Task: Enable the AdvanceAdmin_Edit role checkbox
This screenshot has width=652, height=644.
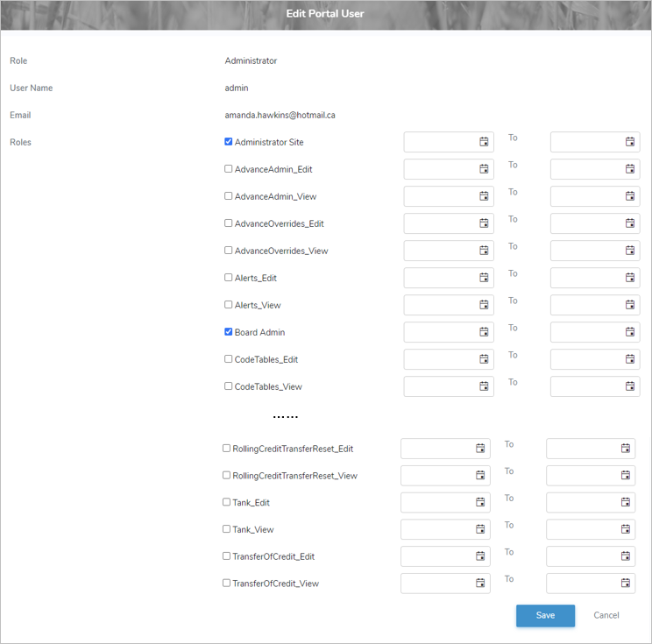Action: click(x=229, y=169)
